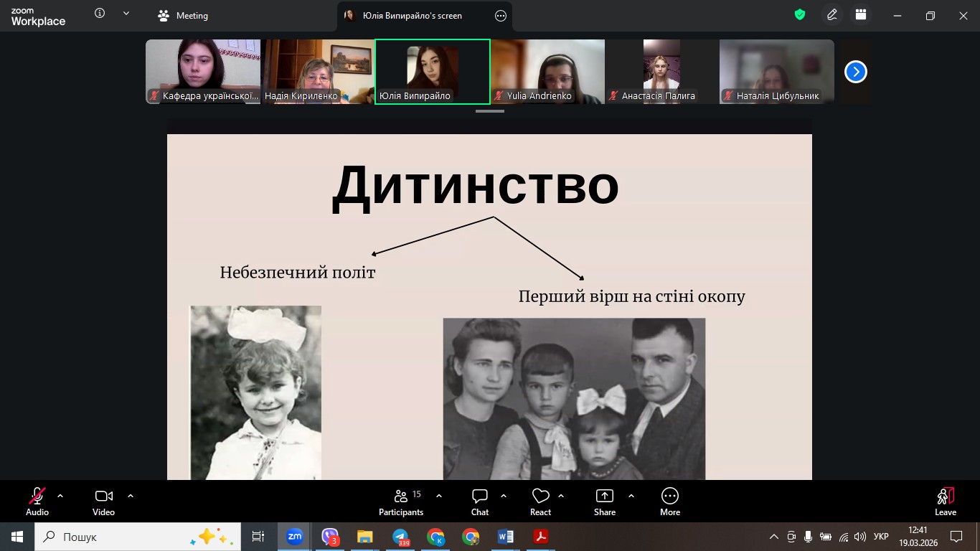Expand the Participants options arrow
This screenshot has width=980, height=551.
point(439,496)
